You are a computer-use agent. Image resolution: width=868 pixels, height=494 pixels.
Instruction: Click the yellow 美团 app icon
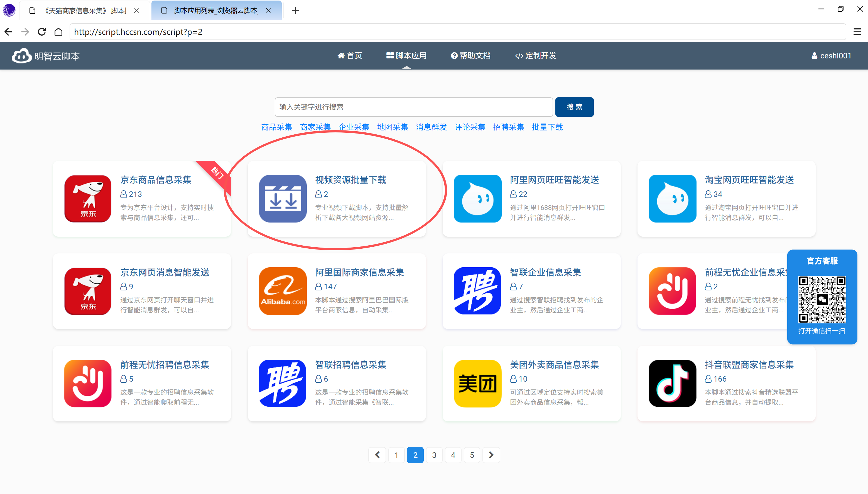pyautogui.click(x=477, y=383)
